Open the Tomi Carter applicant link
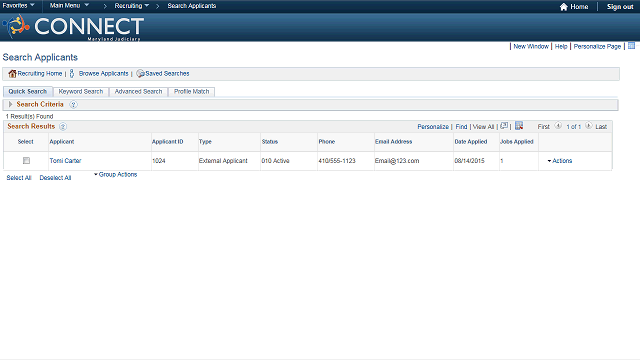 tap(65, 161)
